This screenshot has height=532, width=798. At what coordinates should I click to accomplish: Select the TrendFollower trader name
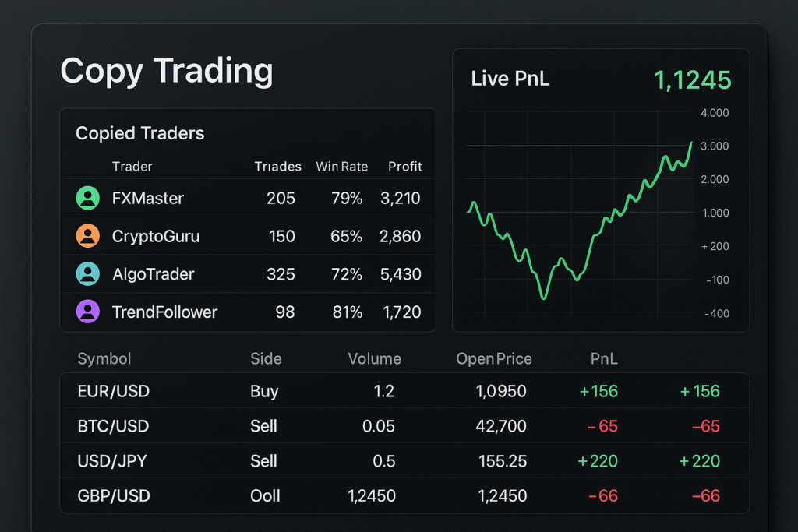pos(164,312)
